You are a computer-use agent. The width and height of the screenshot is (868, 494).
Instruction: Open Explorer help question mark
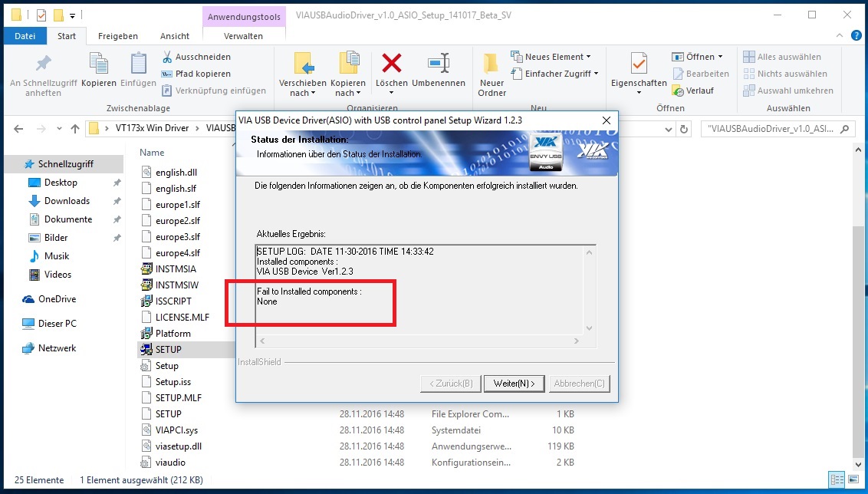[x=855, y=36]
